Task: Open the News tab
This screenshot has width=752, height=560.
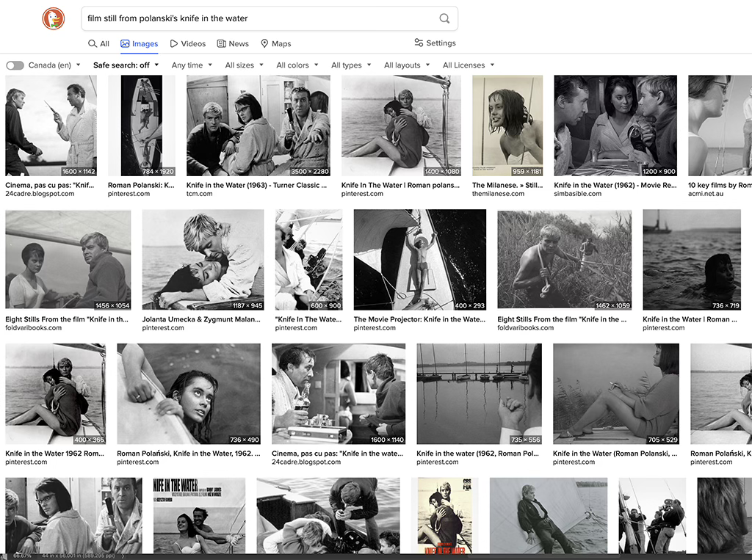Action: pos(233,43)
